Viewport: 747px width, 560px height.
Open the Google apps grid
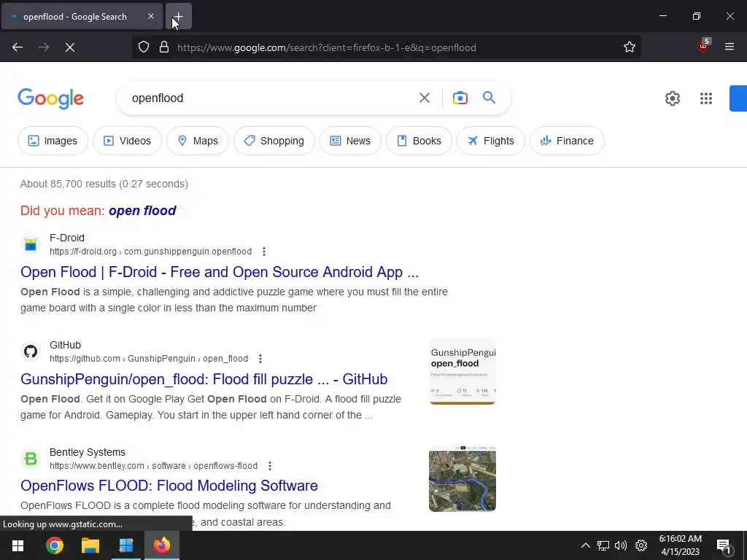click(x=706, y=98)
